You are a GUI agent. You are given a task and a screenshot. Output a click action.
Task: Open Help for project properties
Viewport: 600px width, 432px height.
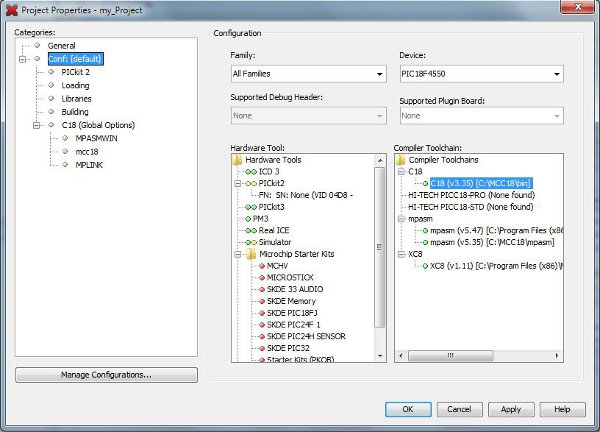(562, 409)
